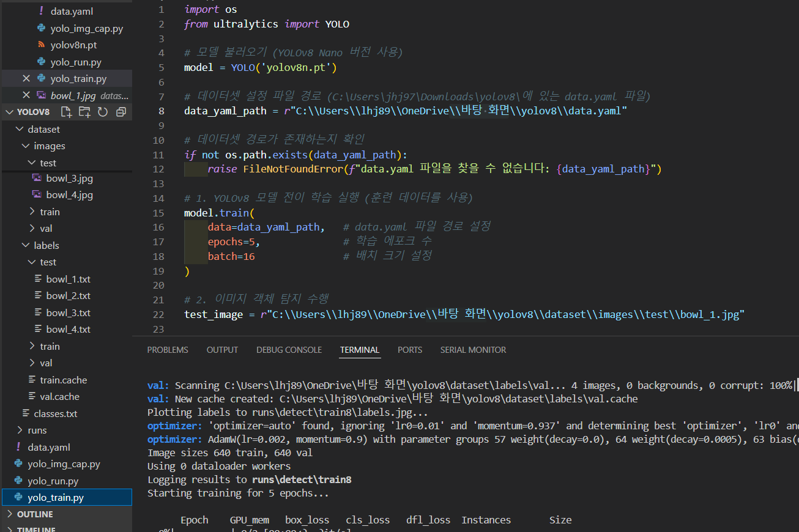Click the New Folder icon in YOLOV8 header
The height and width of the screenshot is (532, 799).
point(84,112)
